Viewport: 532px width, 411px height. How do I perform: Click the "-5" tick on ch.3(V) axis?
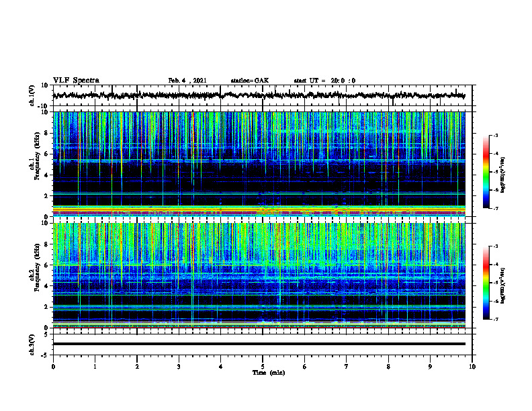[45, 355]
